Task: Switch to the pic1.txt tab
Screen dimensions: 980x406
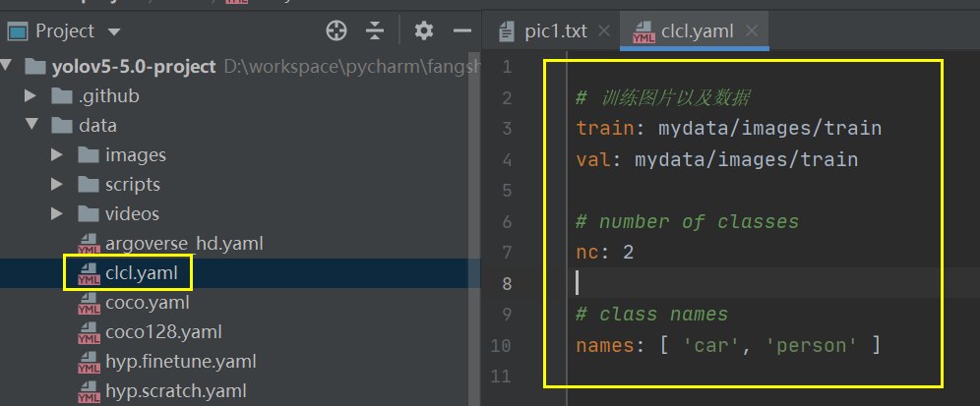Action: [x=544, y=31]
